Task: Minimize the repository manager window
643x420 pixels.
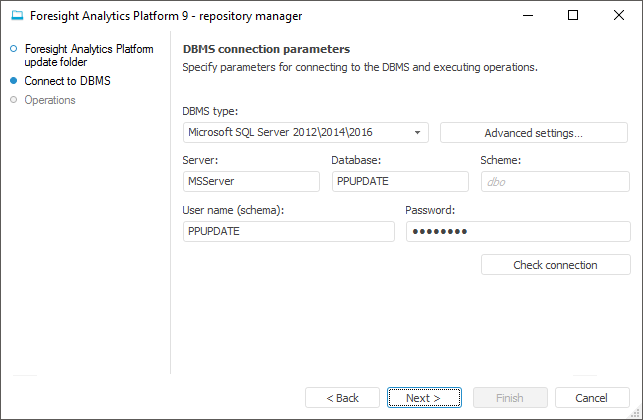Action: [527, 16]
